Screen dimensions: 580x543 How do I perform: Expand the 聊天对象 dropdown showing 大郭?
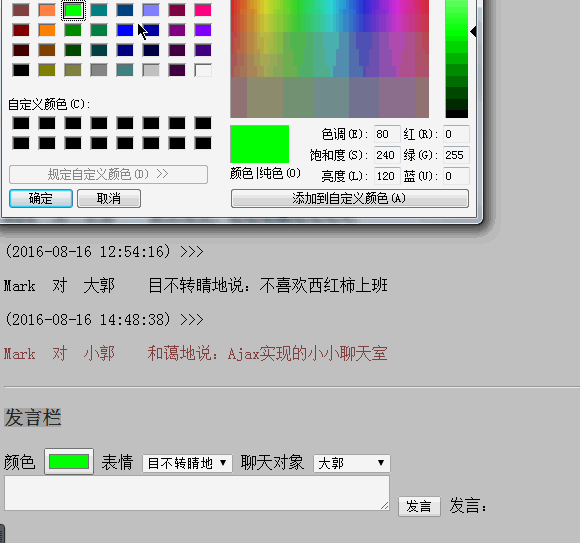click(x=351, y=463)
